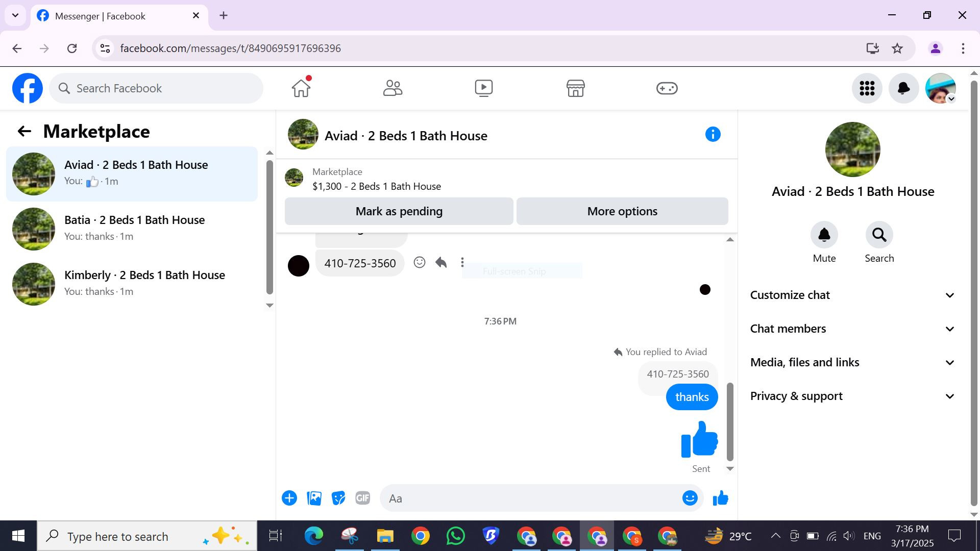Open the Aviad conversation in list
This screenshot has width=980, height=551.
click(x=132, y=174)
